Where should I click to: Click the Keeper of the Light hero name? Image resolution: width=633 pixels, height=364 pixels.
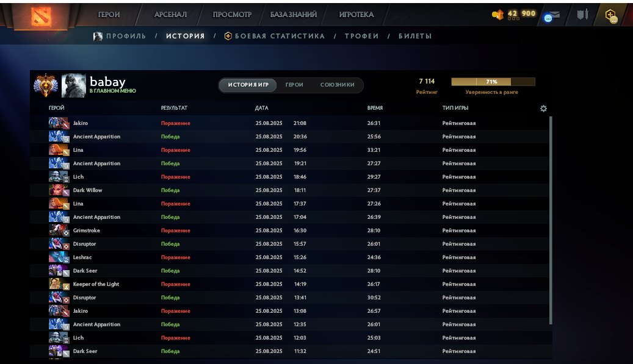click(96, 284)
